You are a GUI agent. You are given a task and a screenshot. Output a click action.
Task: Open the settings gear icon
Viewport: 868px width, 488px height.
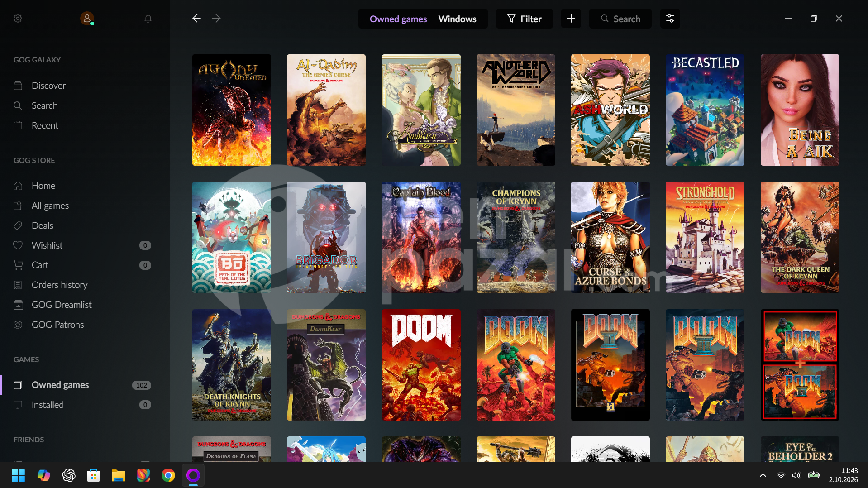(x=18, y=19)
